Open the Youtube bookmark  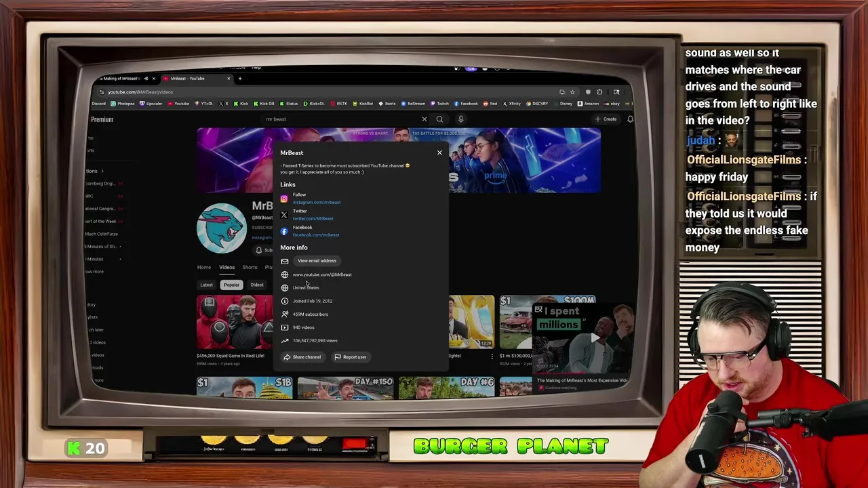(x=178, y=104)
